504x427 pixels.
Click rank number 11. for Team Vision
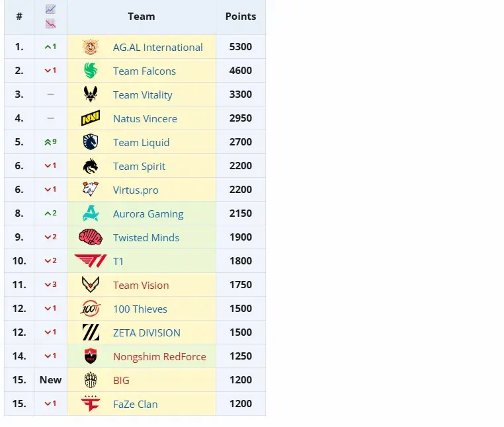pos(19,285)
